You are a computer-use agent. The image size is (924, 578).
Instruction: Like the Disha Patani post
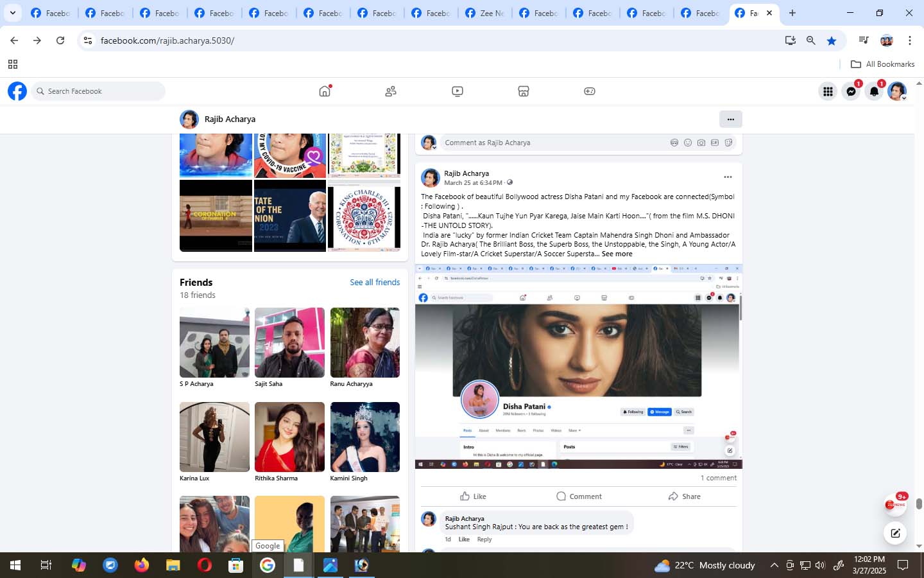473,496
